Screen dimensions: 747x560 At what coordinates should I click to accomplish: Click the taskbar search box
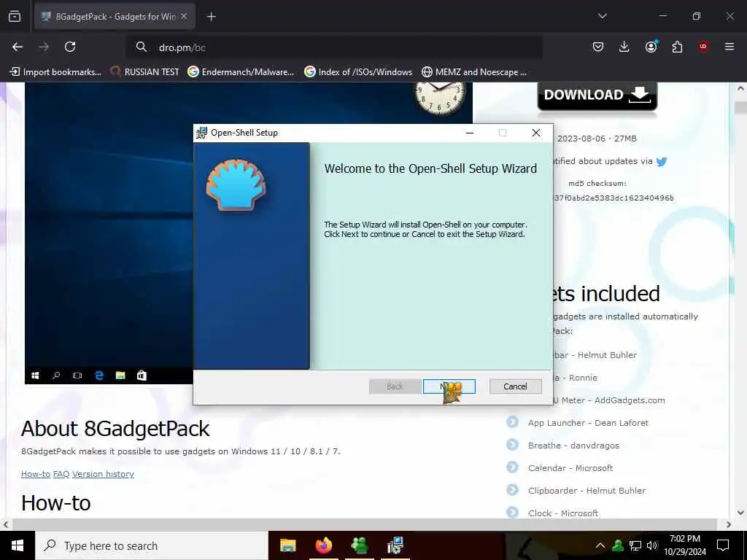[152, 545]
